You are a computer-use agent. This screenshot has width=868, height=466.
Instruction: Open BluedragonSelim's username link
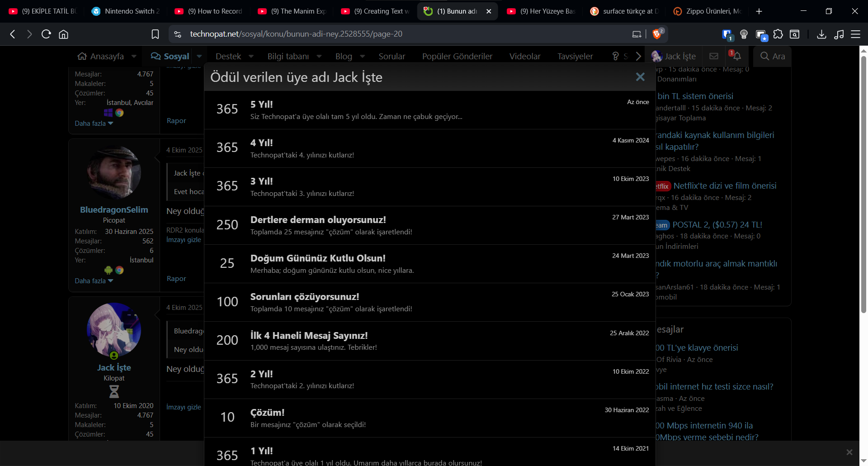[114, 209]
